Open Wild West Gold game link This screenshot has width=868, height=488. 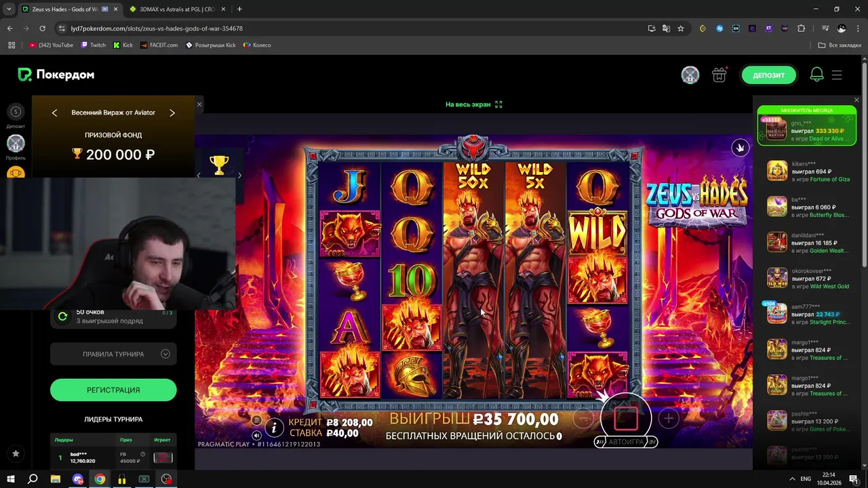[829, 287]
